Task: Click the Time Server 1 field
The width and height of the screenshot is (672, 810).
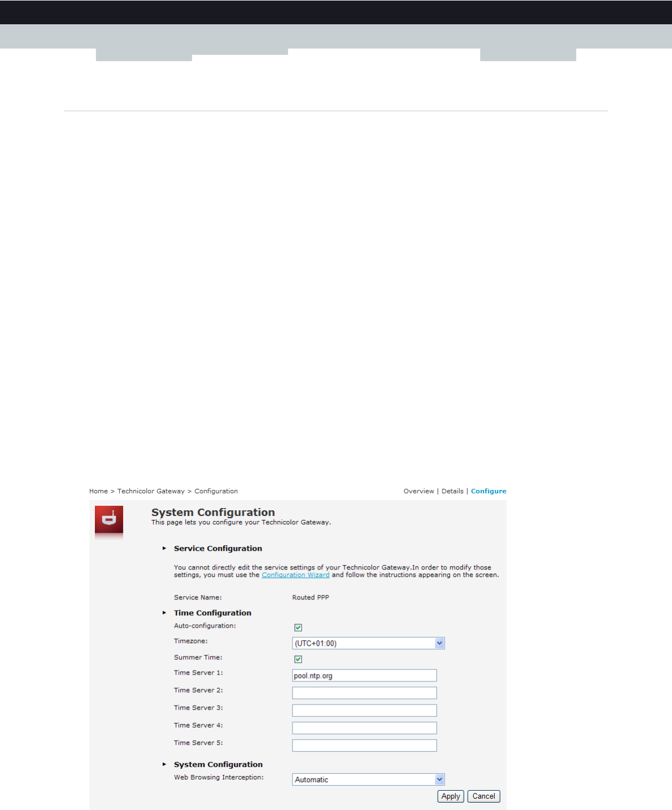Action: point(364,676)
